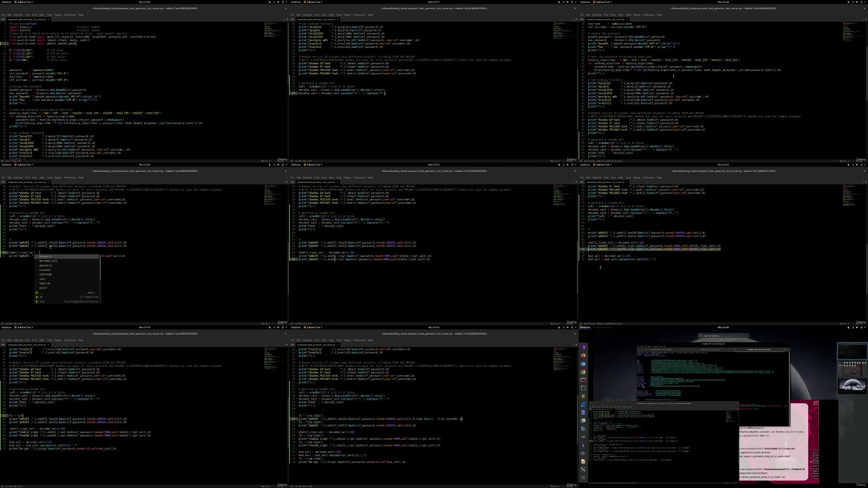Click the 'import binascii' line

pyautogui.click(x=21, y=27)
